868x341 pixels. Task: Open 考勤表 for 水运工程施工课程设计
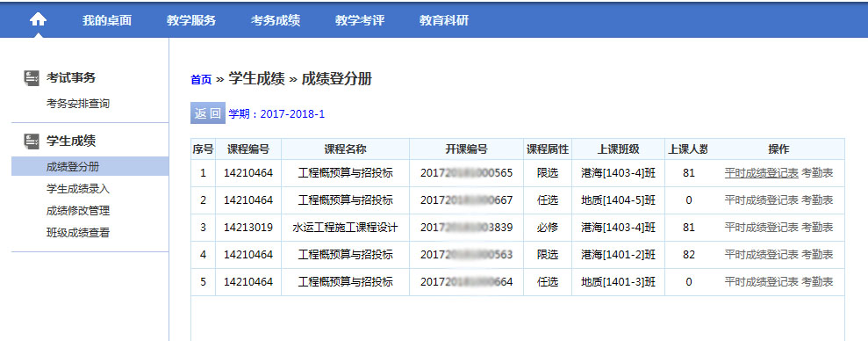click(817, 228)
